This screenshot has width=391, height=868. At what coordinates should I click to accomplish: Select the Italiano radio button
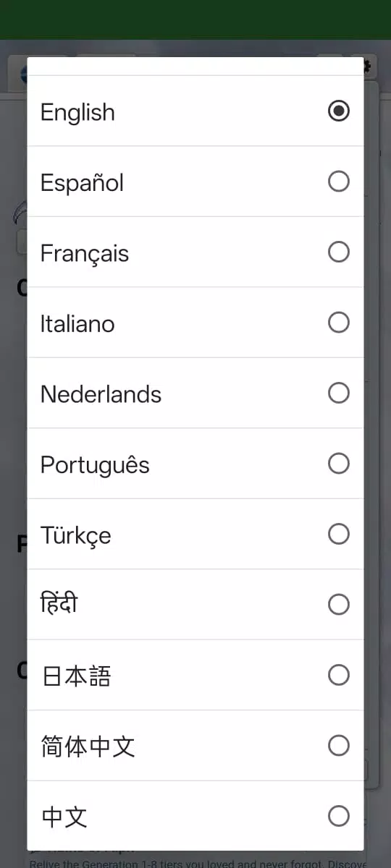coord(339,323)
